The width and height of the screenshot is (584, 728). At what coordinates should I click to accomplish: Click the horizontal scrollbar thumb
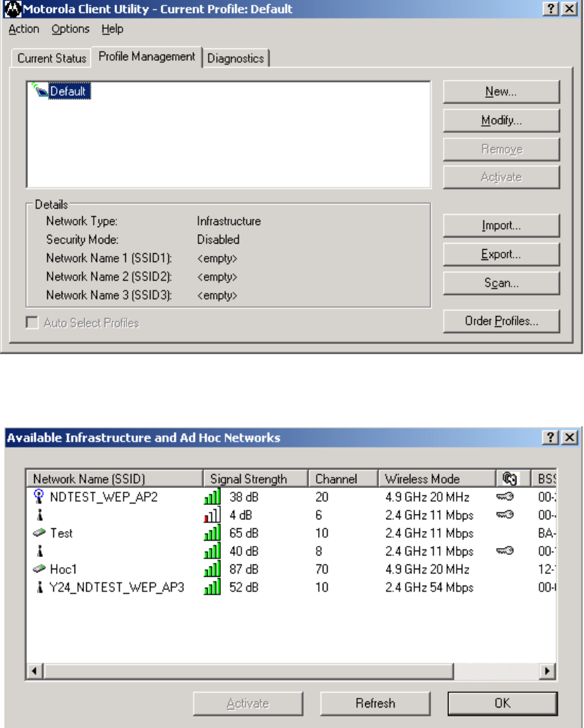[x=248, y=671]
